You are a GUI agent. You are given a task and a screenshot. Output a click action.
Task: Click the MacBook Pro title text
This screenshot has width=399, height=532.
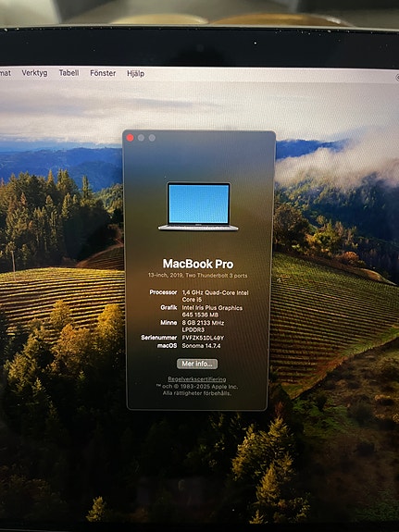pos(198,264)
